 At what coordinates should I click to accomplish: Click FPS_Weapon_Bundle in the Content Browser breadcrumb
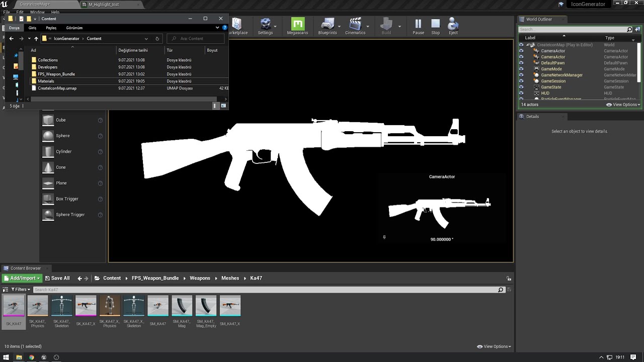tap(155, 278)
